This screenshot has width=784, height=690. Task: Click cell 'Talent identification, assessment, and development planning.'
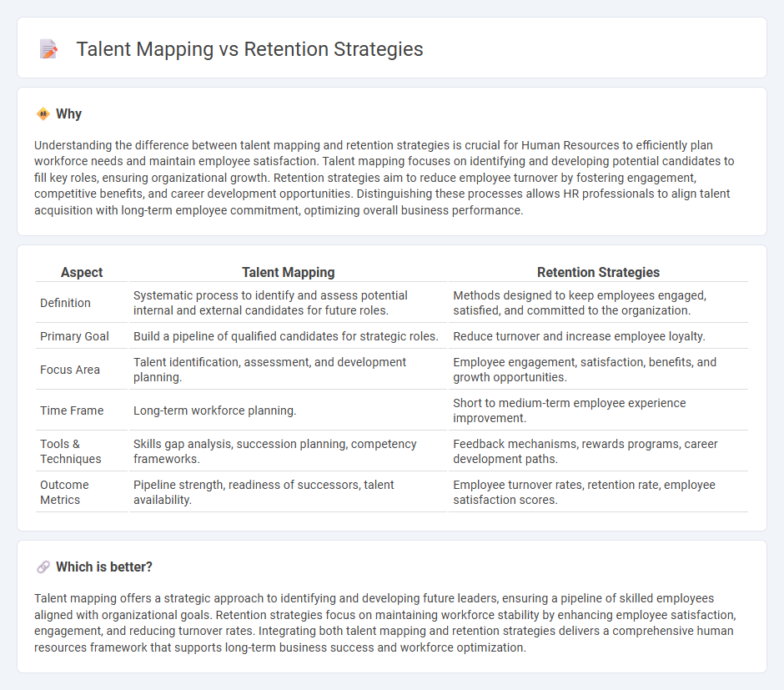tap(288, 370)
